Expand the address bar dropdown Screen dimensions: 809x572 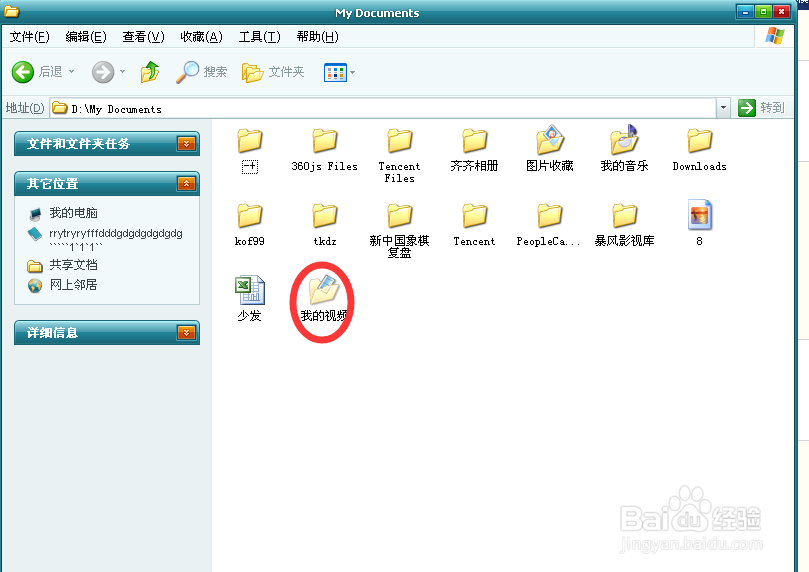723,108
